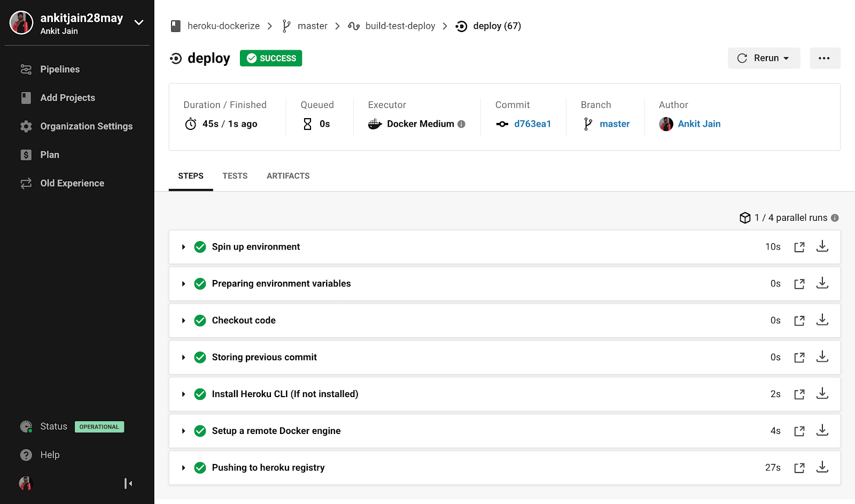Click the parallel runs info icon

[835, 218]
